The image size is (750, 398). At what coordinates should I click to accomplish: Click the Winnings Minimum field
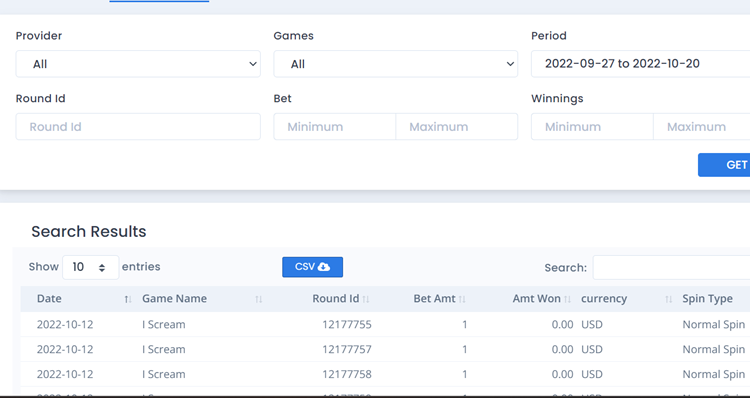point(592,127)
